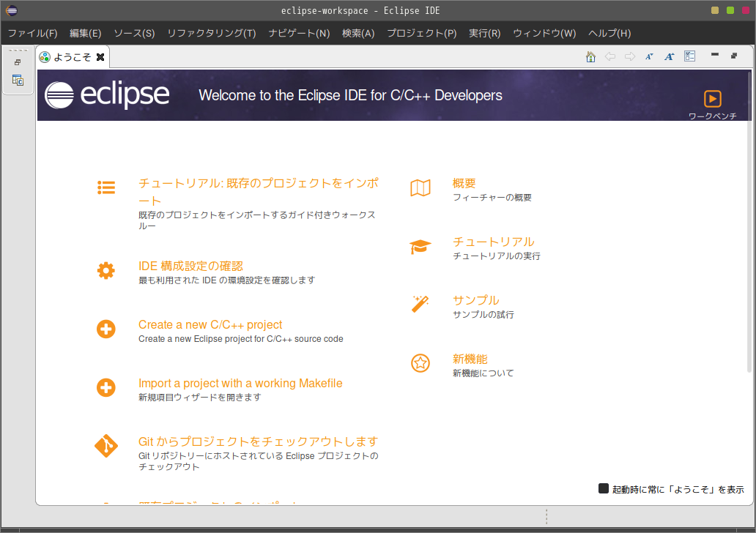Image resolution: width=756 pixels, height=533 pixels.
Task: Open the 実行(R) menu
Action: point(484,33)
